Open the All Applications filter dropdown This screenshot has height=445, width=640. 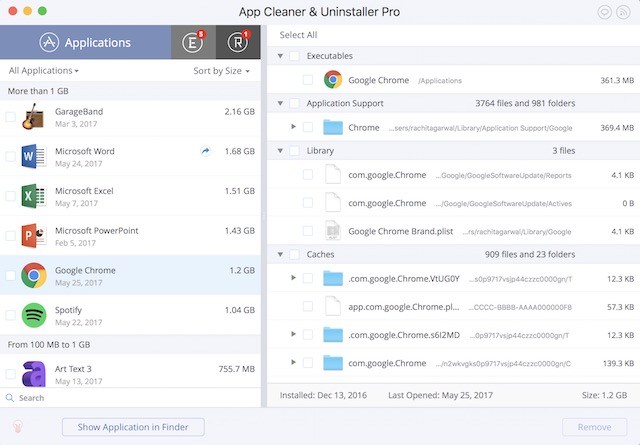click(43, 71)
